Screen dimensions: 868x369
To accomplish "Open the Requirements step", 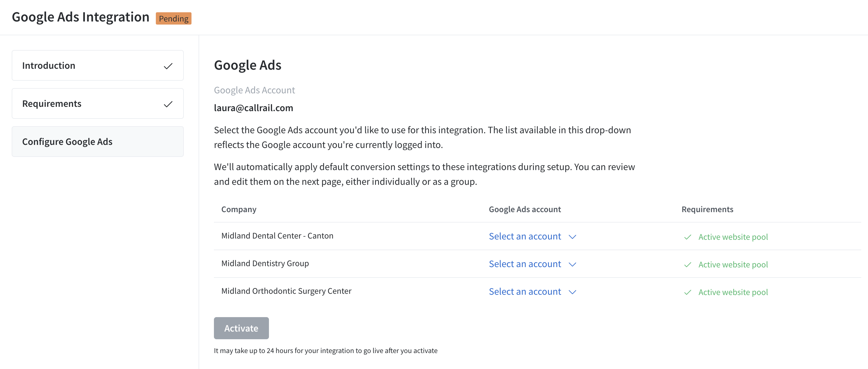I will coord(97,103).
